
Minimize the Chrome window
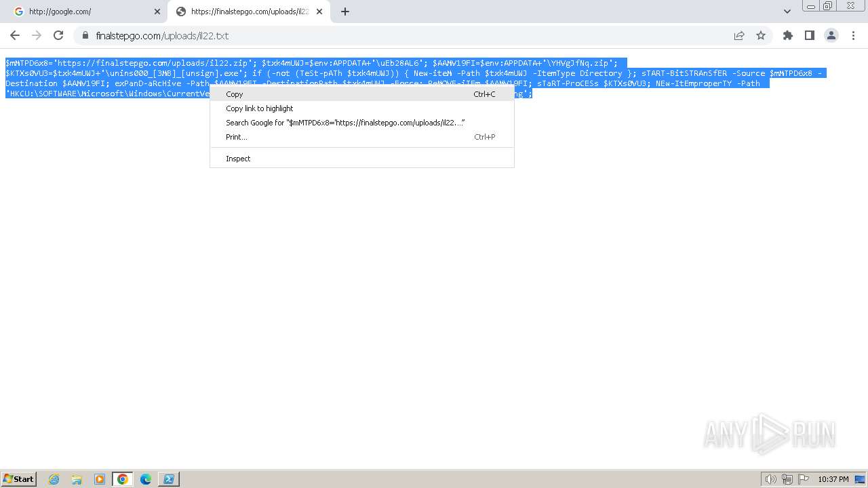coord(811,5)
